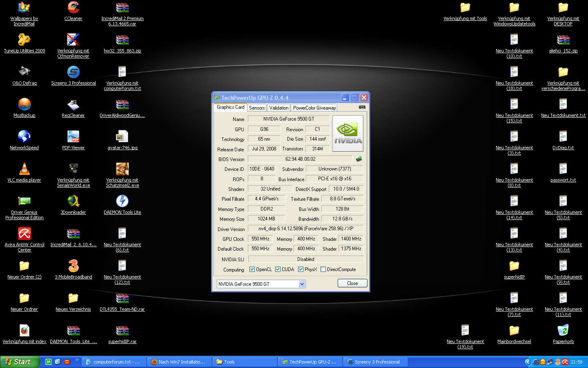This screenshot has width=588, height=368.
Task: Open Verknüpfung mit index Firefox shortcut
Action: coord(24,334)
